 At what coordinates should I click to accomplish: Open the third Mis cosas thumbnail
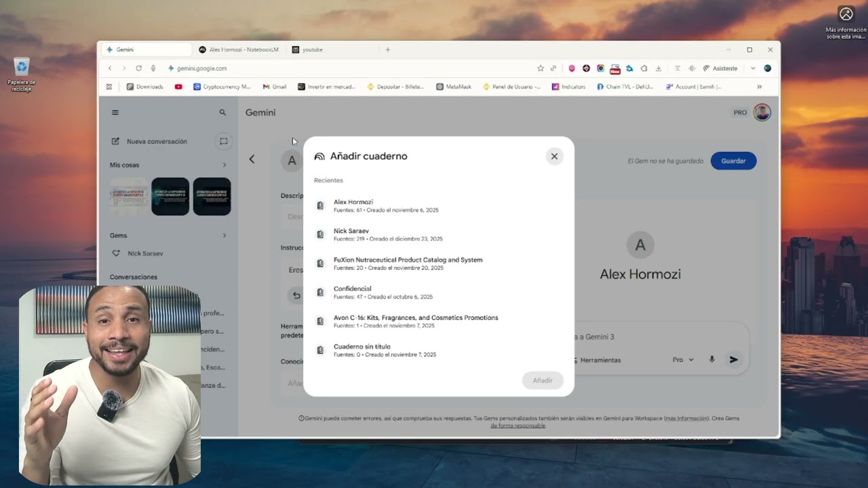pos(212,197)
